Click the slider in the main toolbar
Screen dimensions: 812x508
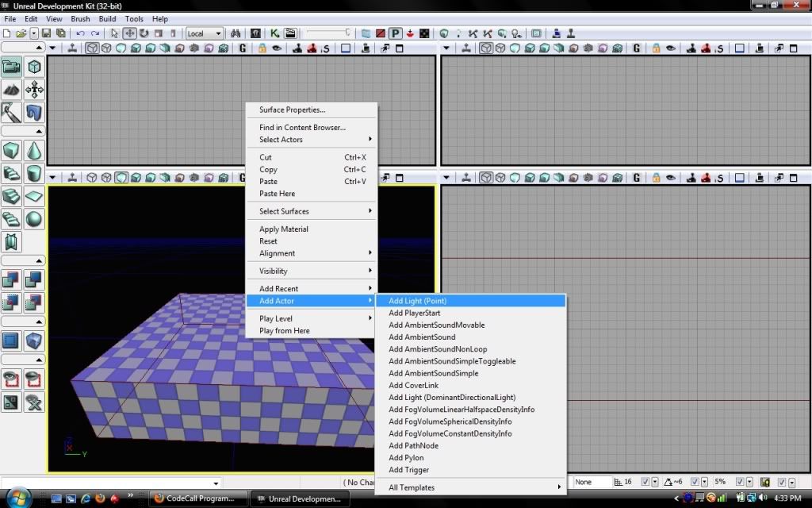[x=328, y=33]
